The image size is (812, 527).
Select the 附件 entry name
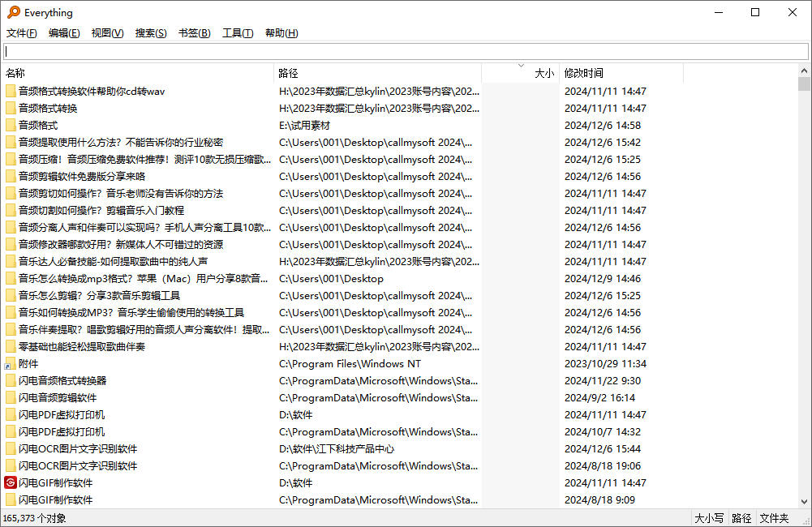coord(28,364)
